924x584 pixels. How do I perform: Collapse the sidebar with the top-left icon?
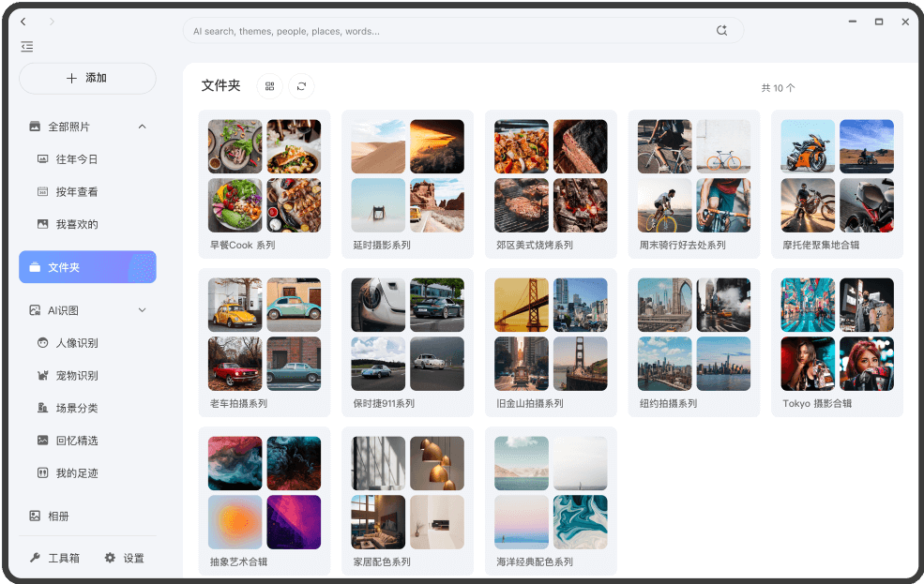[x=26, y=46]
